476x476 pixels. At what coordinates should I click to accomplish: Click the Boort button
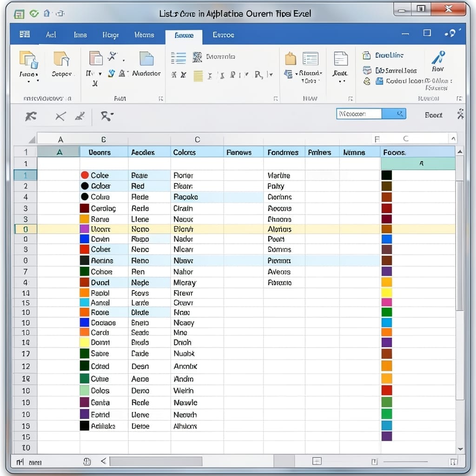[433, 115]
